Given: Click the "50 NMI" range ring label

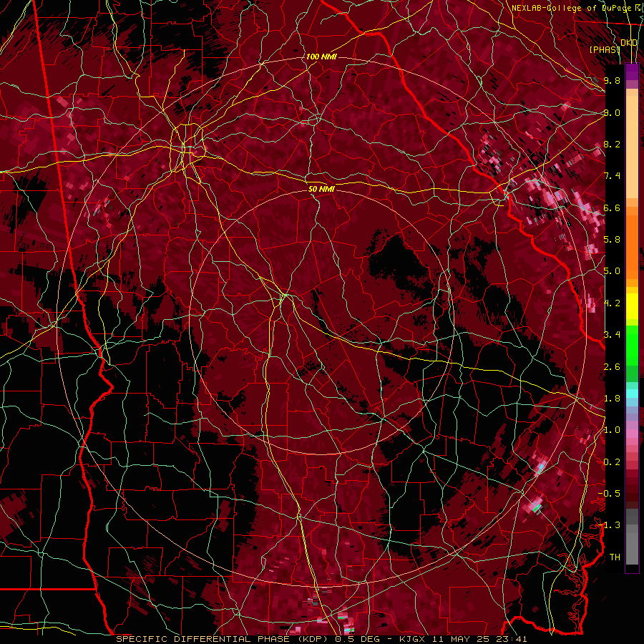Looking at the screenshot, I should 321,189.
